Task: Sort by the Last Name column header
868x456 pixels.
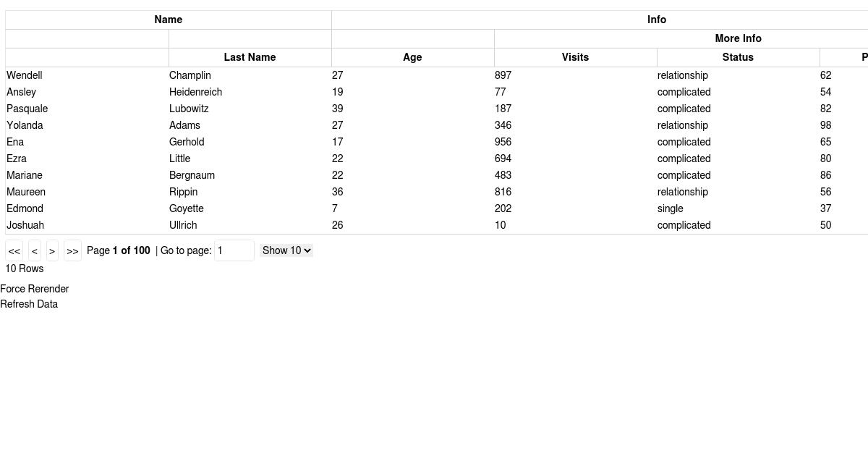Action: click(250, 57)
